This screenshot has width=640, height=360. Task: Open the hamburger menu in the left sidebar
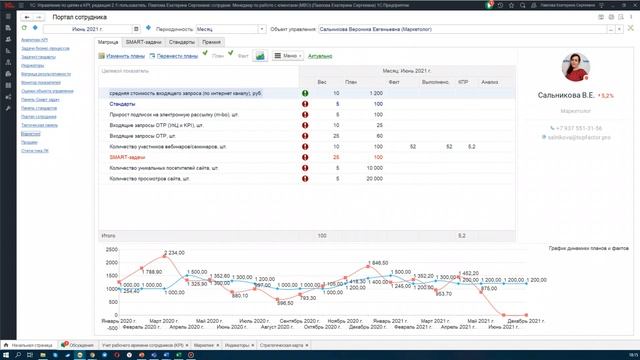(8, 16)
